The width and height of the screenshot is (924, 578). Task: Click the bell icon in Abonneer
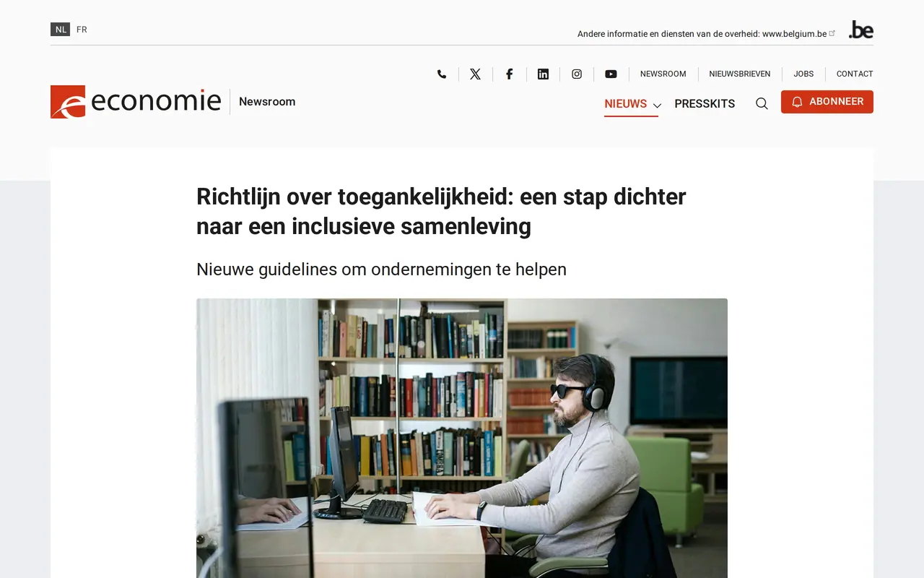coord(797,102)
